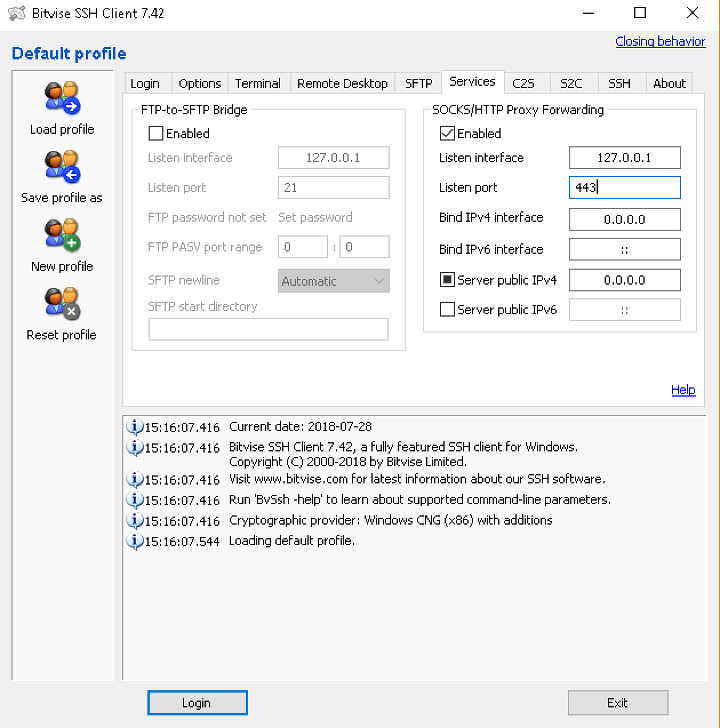This screenshot has width=720, height=728.
Task: Click the Bitvise app icon in title bar
Action: pos(17,13)
